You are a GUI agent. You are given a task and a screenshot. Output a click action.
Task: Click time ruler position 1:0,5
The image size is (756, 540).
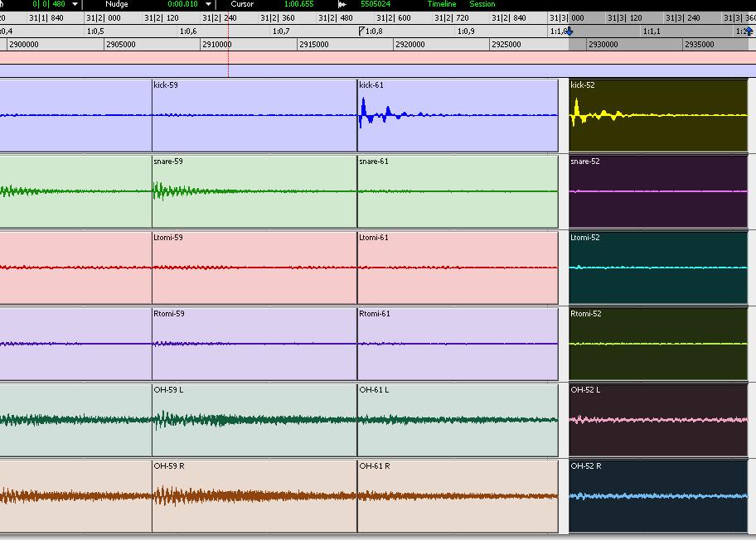tap(95, 31)
